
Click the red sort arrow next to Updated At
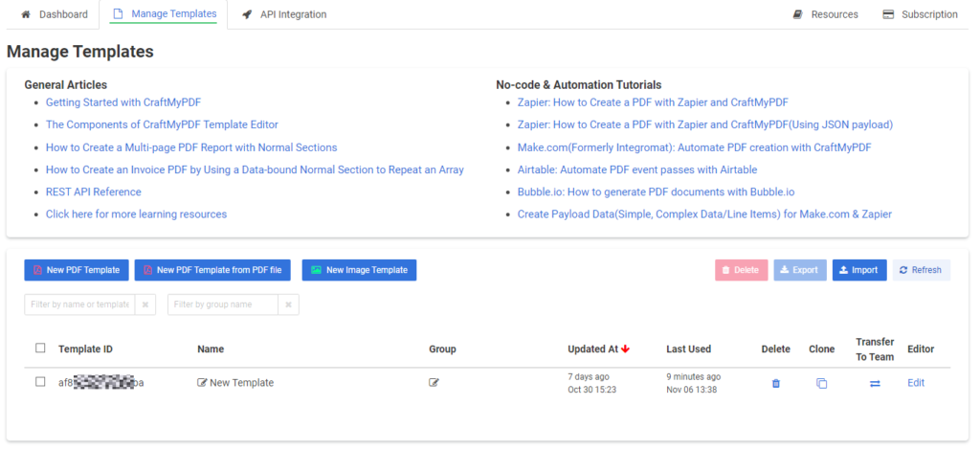[x=625, y=349]
